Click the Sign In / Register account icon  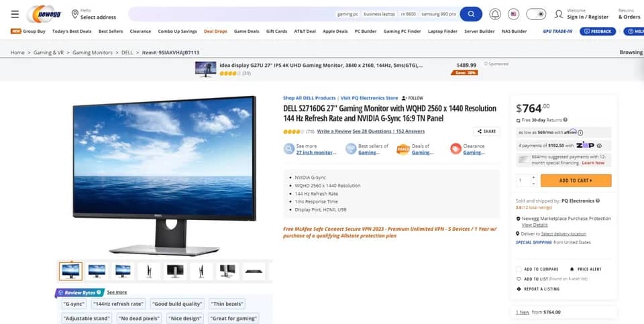559,14
